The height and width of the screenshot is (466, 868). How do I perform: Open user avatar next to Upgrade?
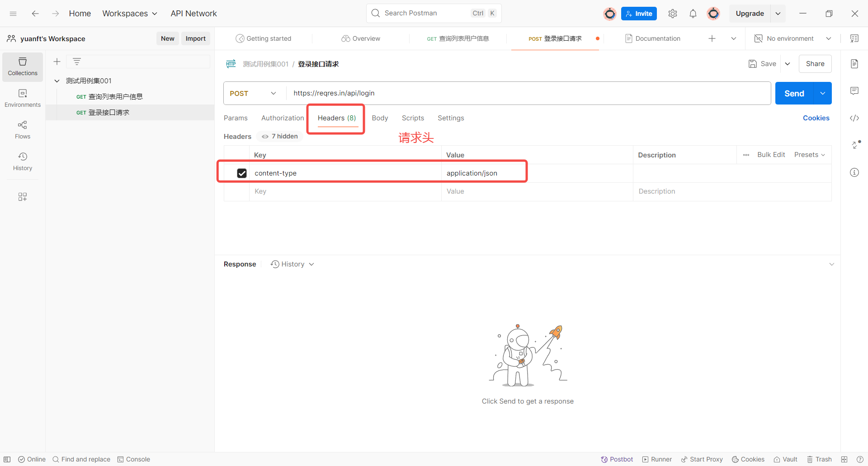pos(713,14)
